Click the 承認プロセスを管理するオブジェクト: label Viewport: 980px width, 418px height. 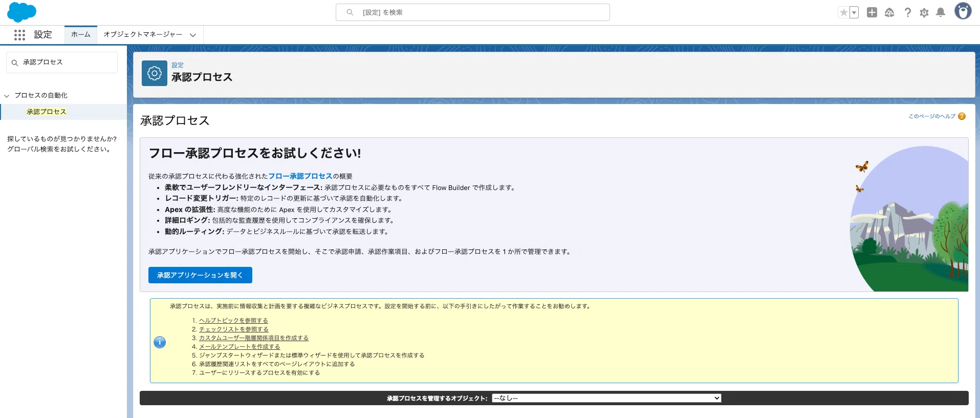point(437,399)
